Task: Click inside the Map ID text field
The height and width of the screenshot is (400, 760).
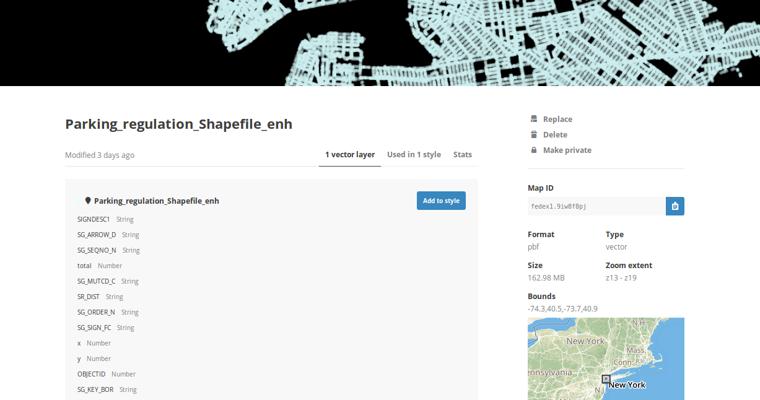Action: [596, 206]
